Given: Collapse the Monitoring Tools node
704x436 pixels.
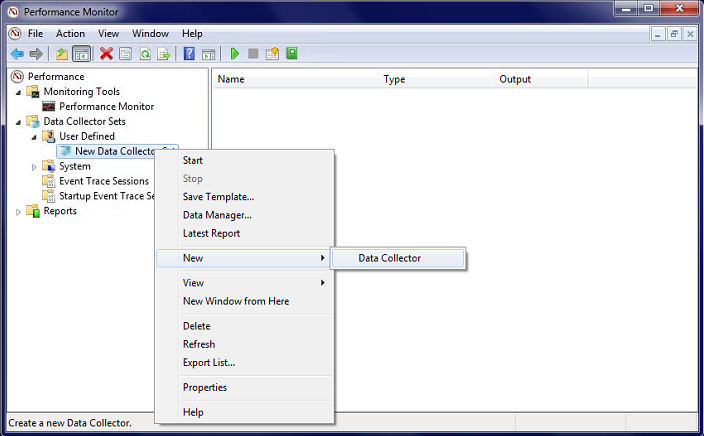Looking at the screenshot, I should [18, 92].
